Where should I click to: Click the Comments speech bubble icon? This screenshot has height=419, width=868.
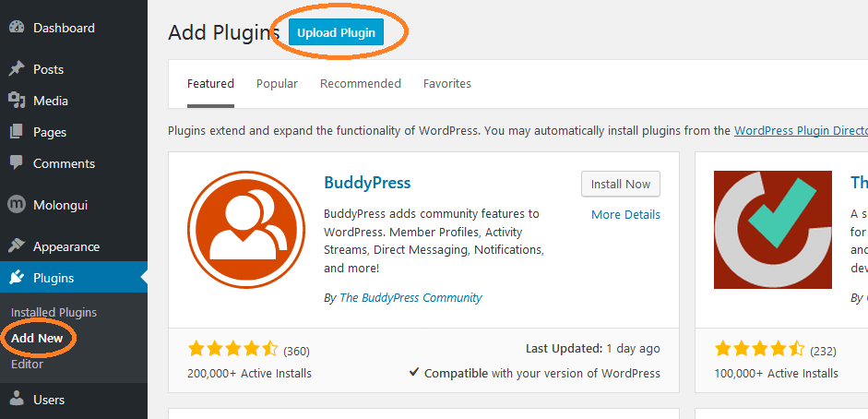18,163
